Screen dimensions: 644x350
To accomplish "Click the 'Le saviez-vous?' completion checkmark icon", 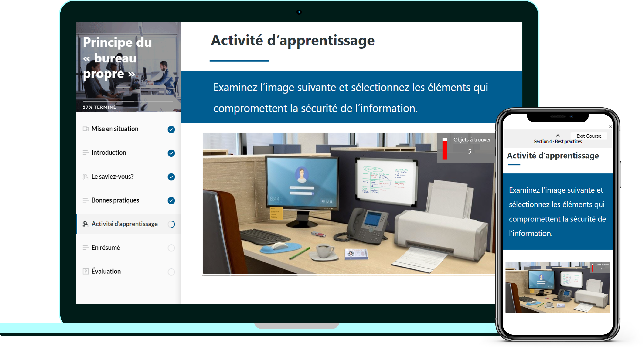I will [171, 175].
